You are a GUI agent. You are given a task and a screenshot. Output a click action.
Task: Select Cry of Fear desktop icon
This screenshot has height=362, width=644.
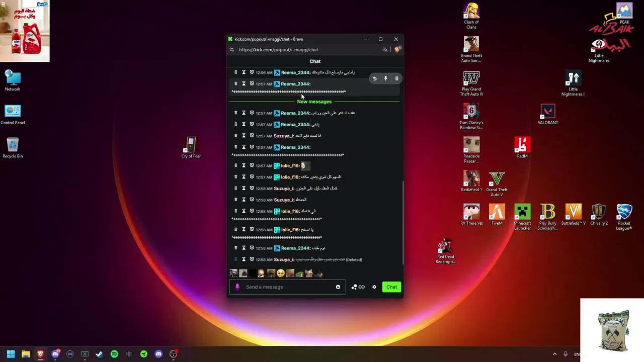tap(191, 147)
